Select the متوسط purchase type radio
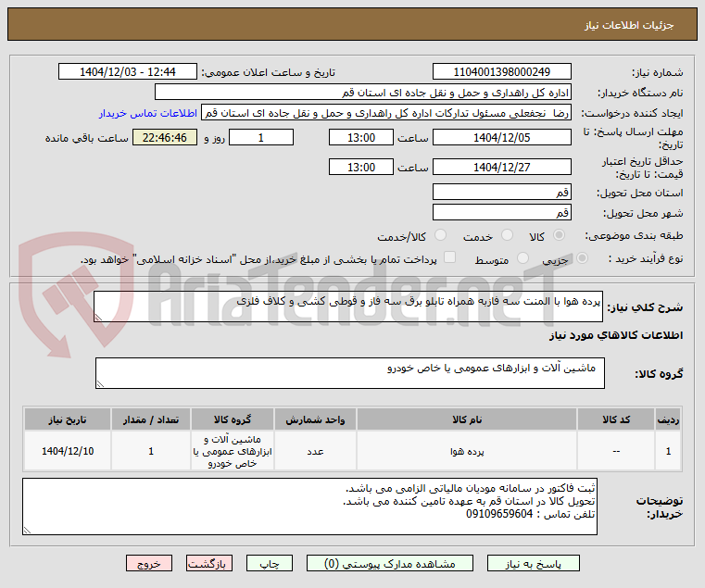The height and width of the screenshot is (588, 705). pos(522,258)
